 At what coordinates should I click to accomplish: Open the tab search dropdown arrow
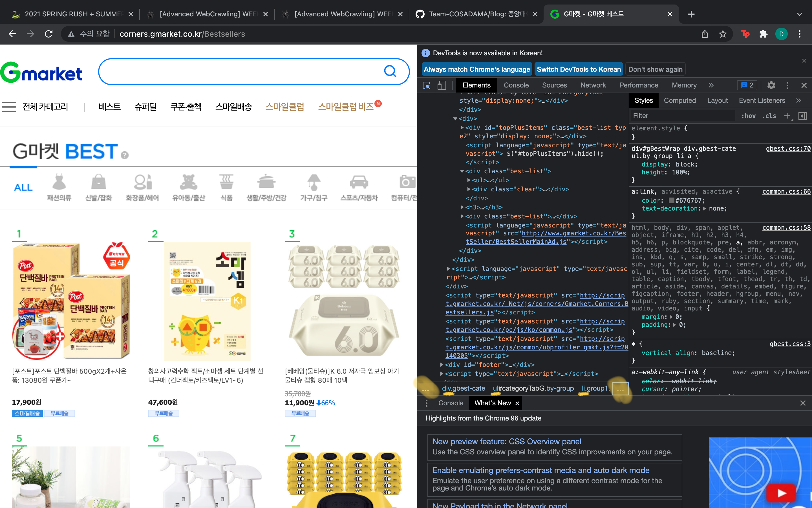800,14
